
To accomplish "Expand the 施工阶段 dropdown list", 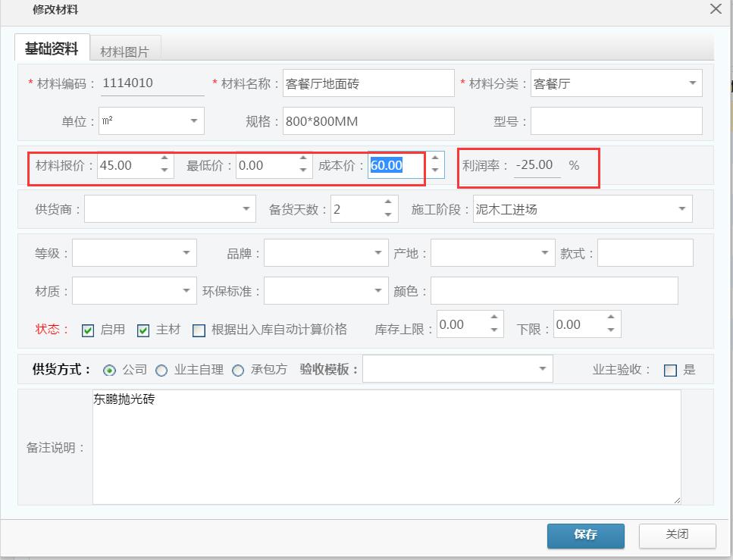I will click(682, 208).
